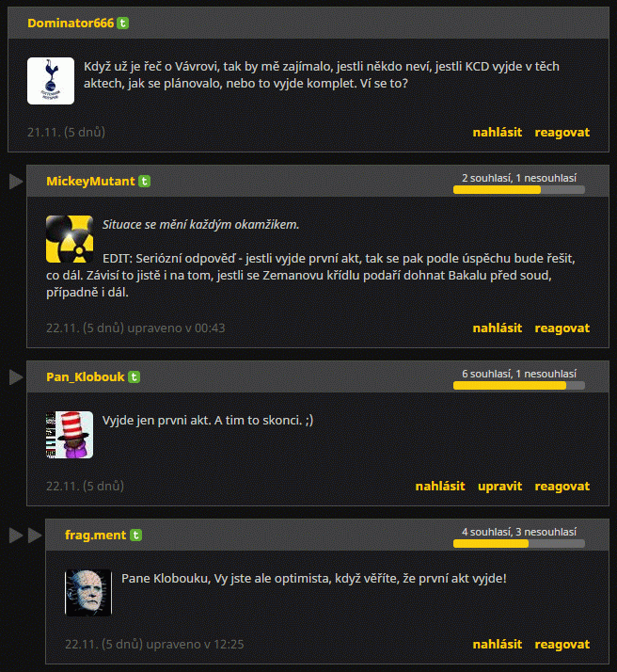Viewport: 617px width, 672px height.
Task: Click the 4 souhlasí, 3 nesouhlasí rating bar
Action: (x=519, y=544)
